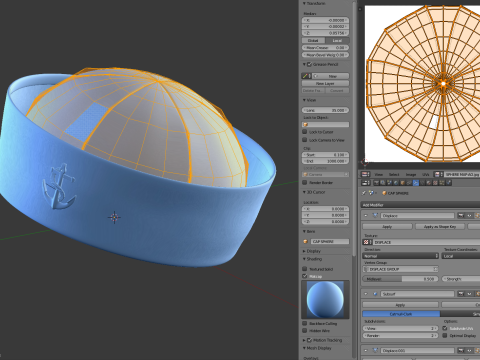Open the Add Modifier dropdown
Image resolution: width=480 pixels, height=360 pixels.
(x=421, y=205)
